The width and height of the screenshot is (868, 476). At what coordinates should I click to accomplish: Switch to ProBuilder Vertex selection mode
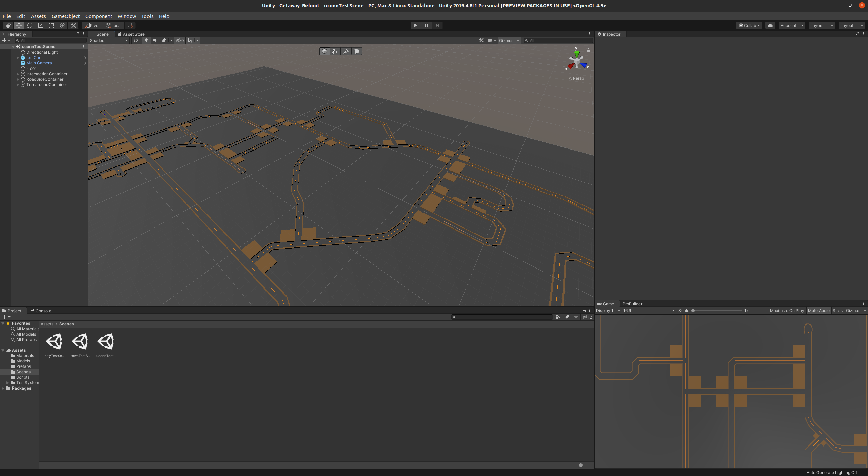335,51
